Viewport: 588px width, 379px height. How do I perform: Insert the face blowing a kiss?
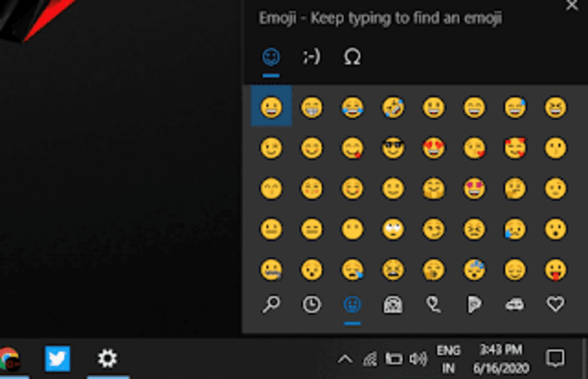474,148
